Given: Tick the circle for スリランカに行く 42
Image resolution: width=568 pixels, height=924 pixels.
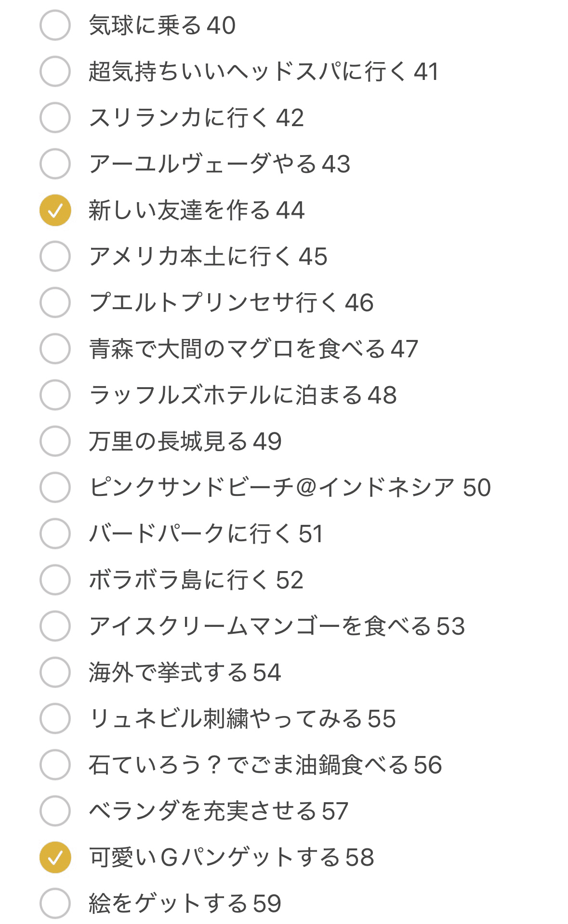Looking at the screenshot, I should [55, 117].
